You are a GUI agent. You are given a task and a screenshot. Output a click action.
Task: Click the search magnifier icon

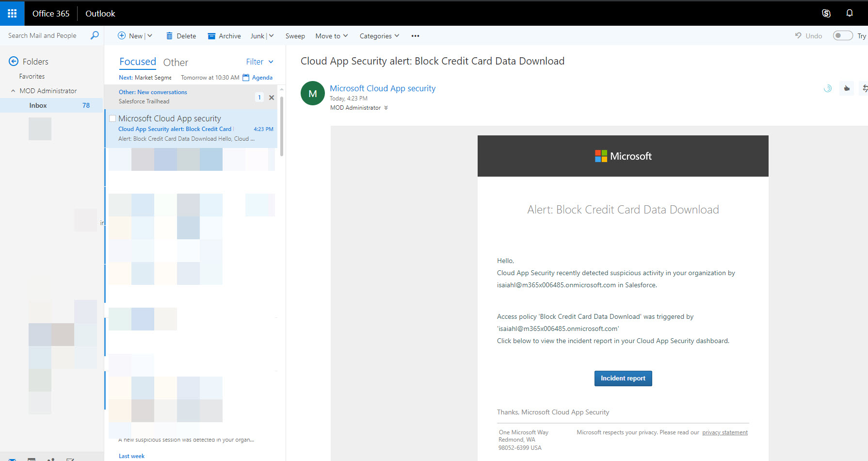[95, 35]
